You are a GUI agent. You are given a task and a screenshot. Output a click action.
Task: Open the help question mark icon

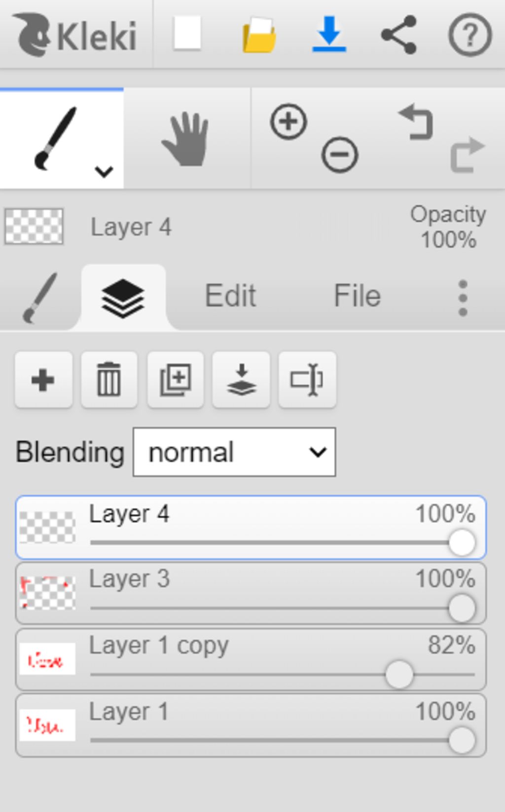(469, 35)
